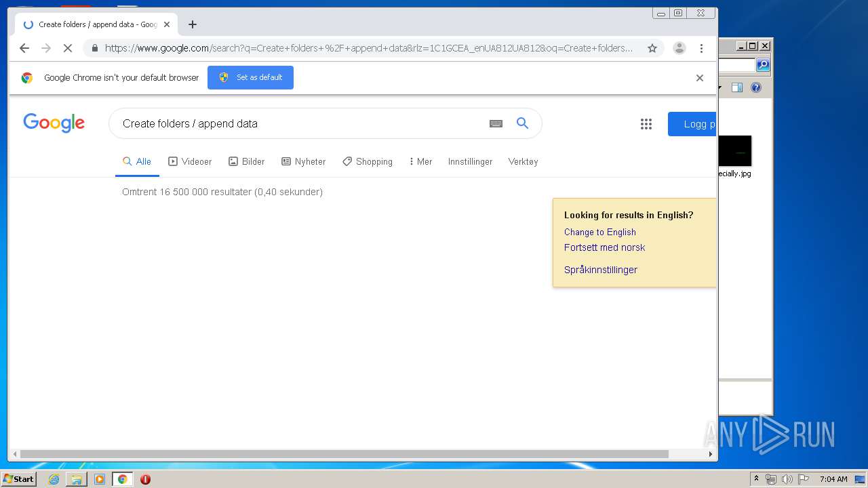
Task: Go back using Chrome's back arrow
Action: point(24,48)
